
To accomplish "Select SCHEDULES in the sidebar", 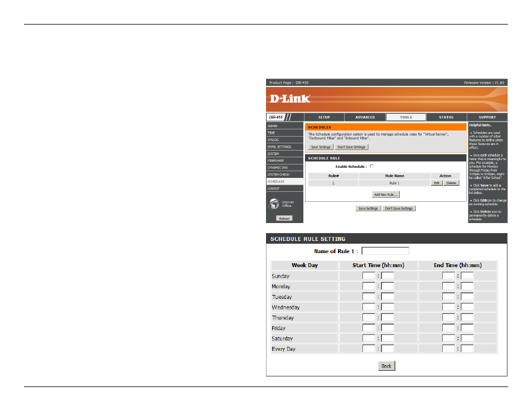I will click(284, 182).
